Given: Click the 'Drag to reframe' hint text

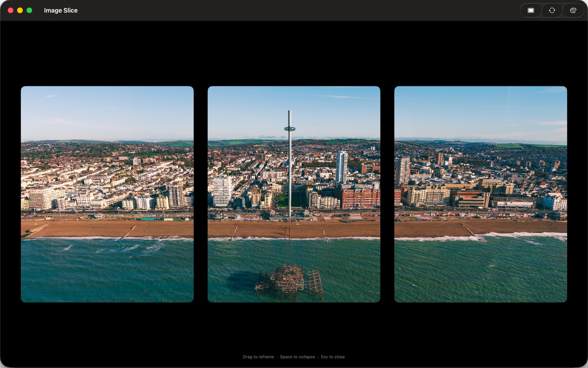Looking at the screenshot, I should (258, 357).
